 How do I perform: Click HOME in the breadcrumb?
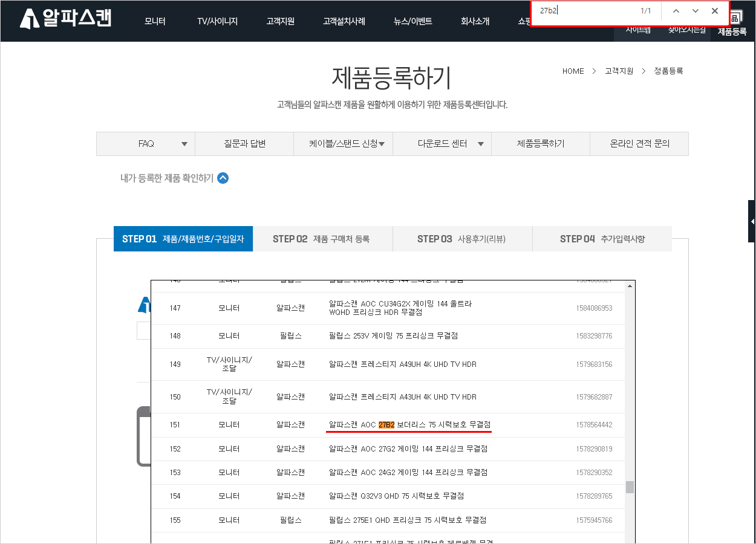click(573, 71)
